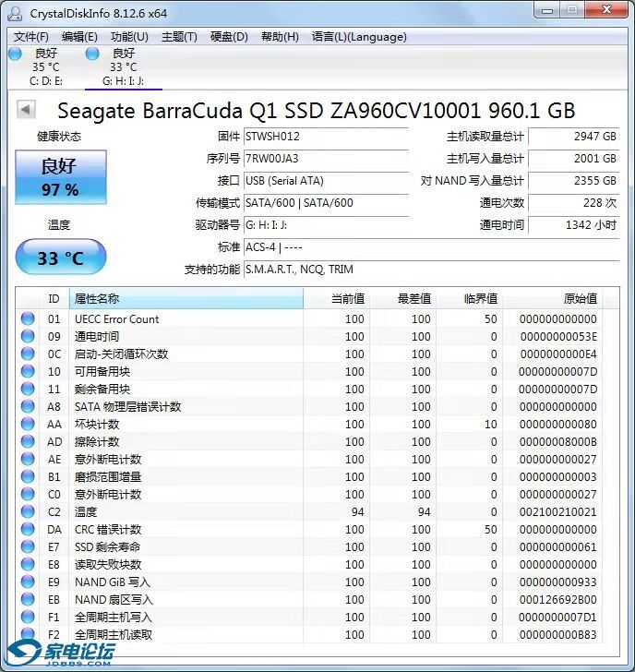Click the interface field USB (Serial ATA)
The width and height of the screenshot is (635, 672).
tap(326, 181)
